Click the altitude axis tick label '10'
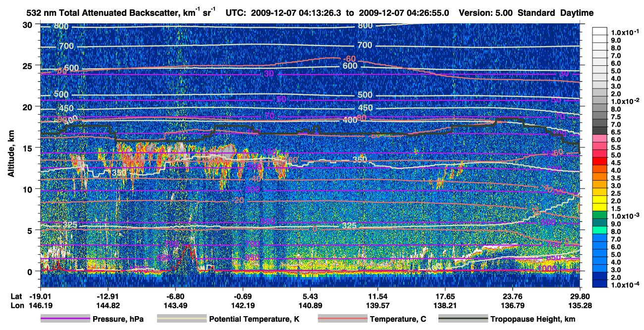The image size is (644, 330). click(28, 189)
